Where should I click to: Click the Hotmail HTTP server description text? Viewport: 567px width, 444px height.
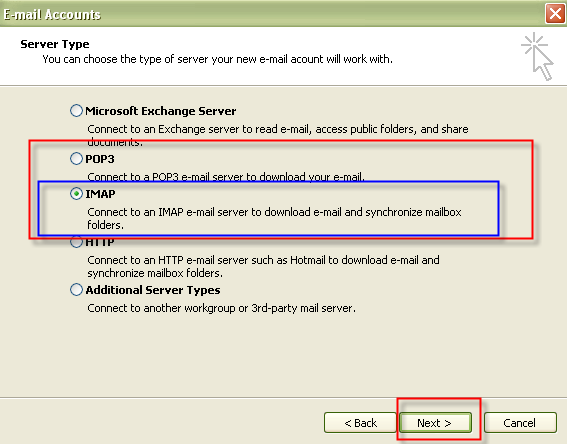(x=263, y=266)
